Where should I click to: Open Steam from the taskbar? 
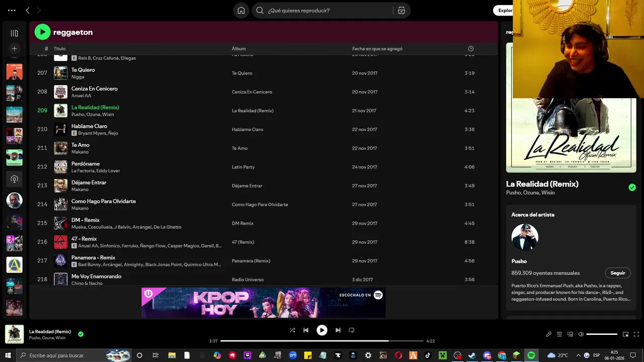click(x=472, y=355)
